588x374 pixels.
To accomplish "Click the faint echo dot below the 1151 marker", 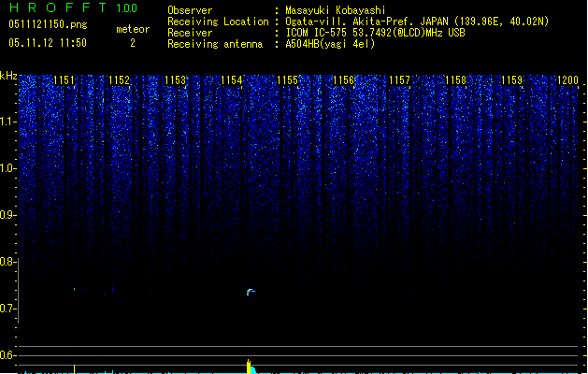I will [74, 289].
